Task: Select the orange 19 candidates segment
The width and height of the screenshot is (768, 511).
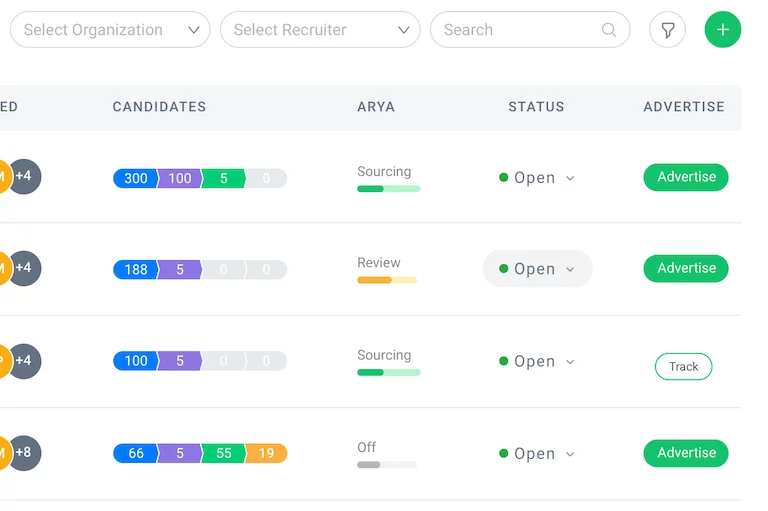Action: click(266, 453)
